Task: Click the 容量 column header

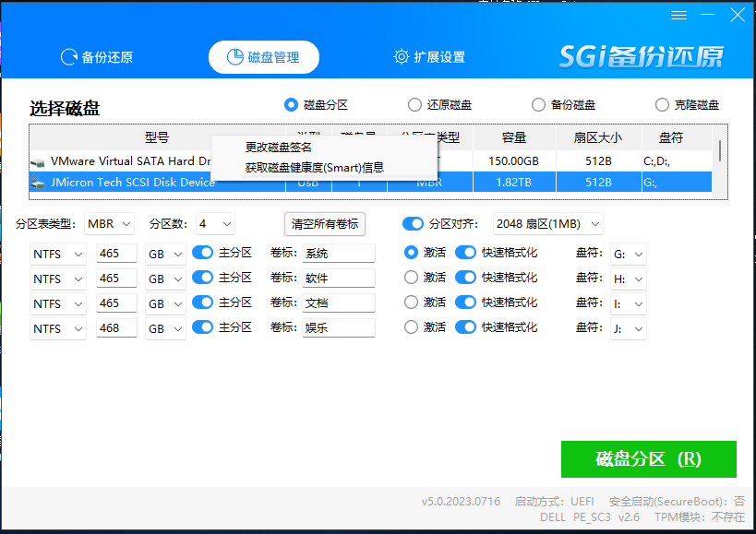Action: pyautogui.click(x=514, y=137)
